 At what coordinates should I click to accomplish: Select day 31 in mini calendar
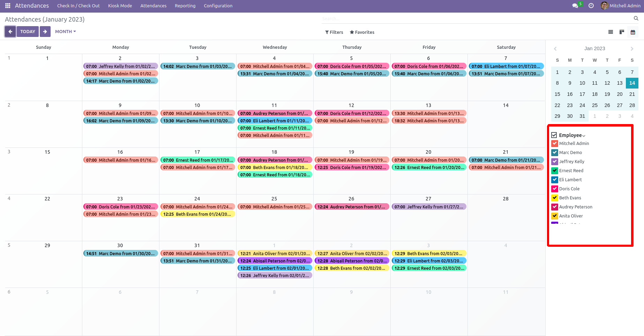click(x=582, y=116)
